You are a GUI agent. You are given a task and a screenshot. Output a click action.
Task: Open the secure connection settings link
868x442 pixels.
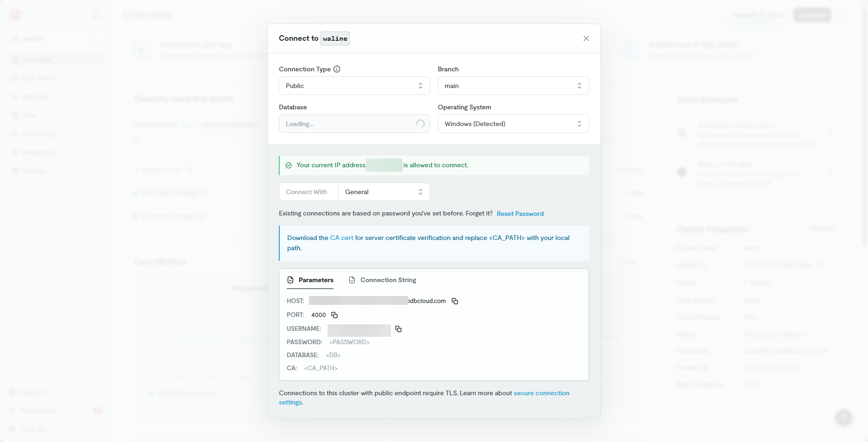[541, 393]
